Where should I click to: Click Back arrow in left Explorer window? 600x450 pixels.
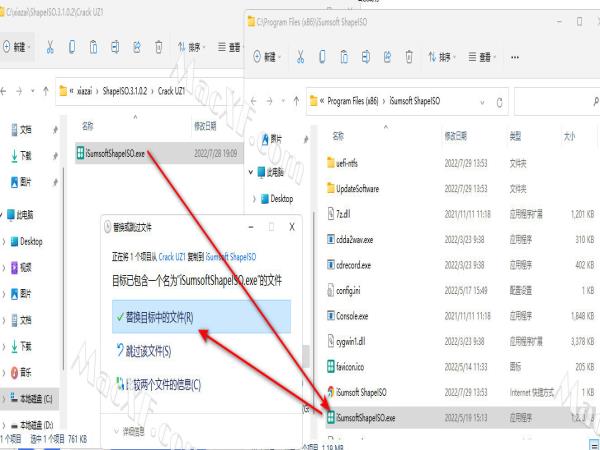[x=3, y=91]
